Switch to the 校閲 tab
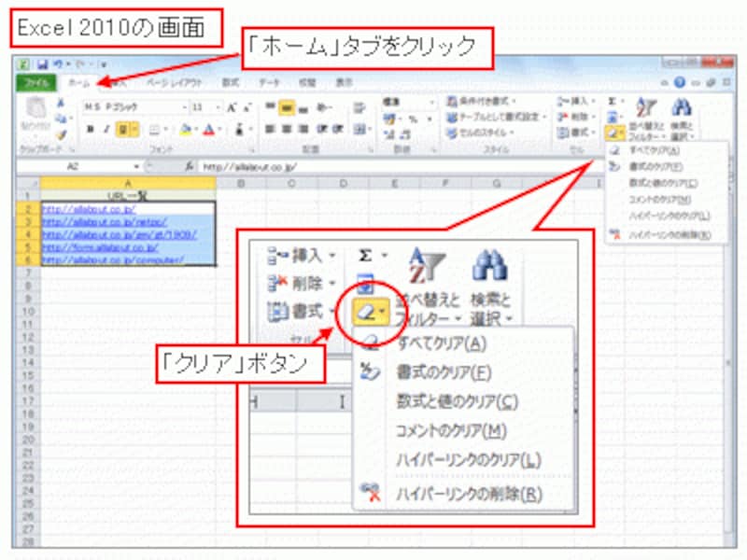747x560 pixels. (x=307, y=83)
